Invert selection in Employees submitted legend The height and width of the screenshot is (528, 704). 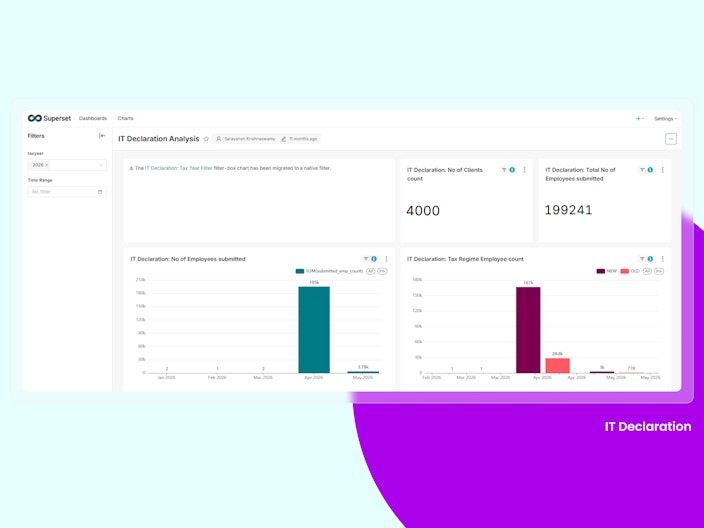click(382, 271)
